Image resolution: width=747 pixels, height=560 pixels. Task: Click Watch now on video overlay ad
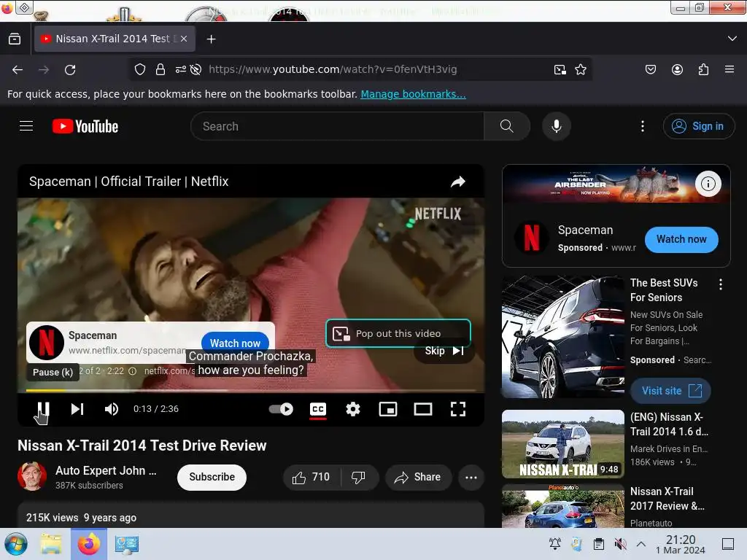click(x=236, y=343)
